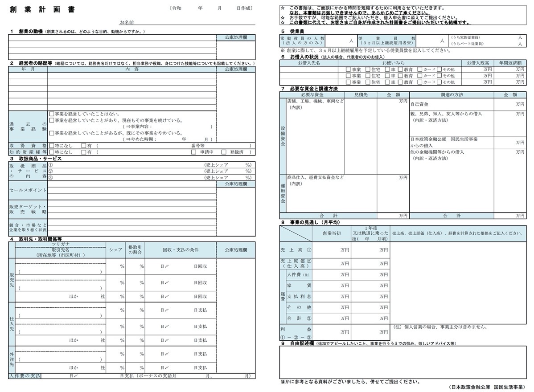534x392 pixels.
Task: Click 家賃 創業当初 amount cell
Action: coord(331,286)
